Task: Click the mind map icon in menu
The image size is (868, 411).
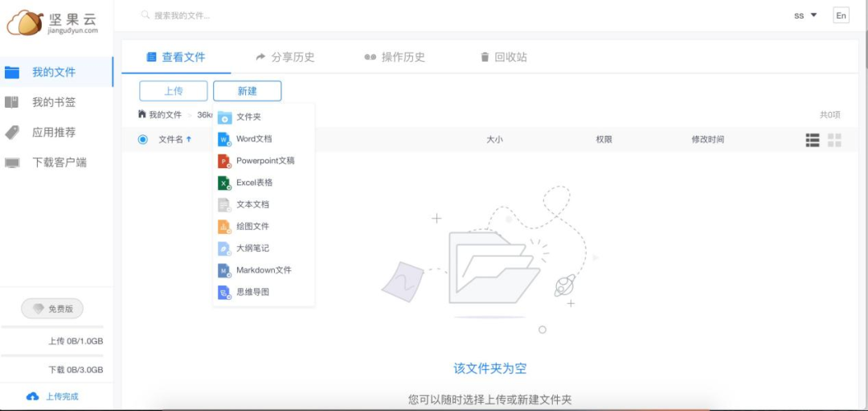Action: (x=225, y=293)
